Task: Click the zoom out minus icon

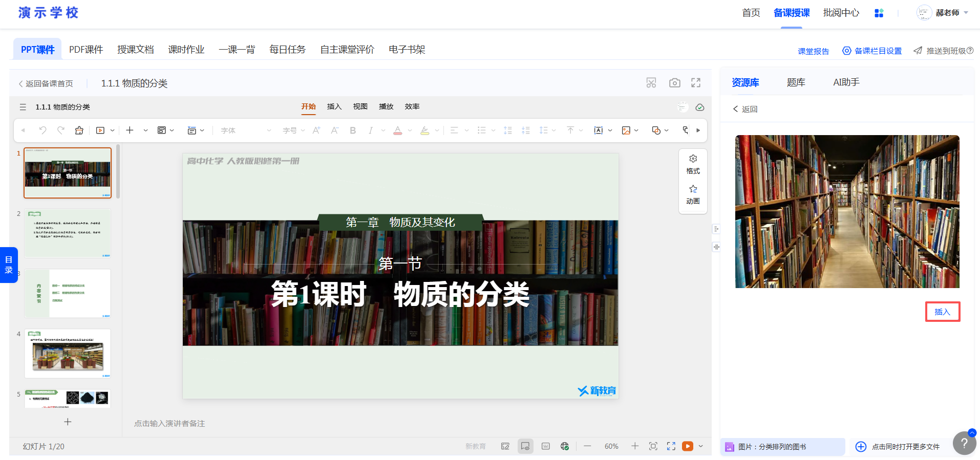Action: tap(587, 446)
